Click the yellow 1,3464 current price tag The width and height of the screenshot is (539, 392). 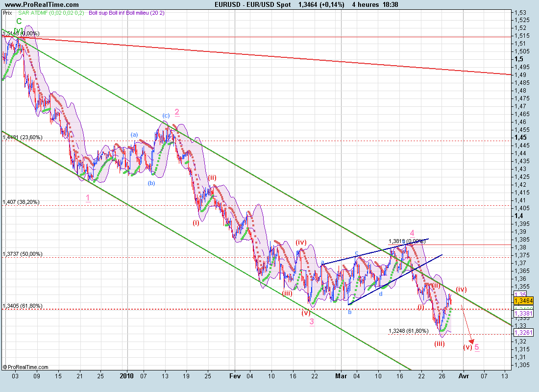pos(523,301)
